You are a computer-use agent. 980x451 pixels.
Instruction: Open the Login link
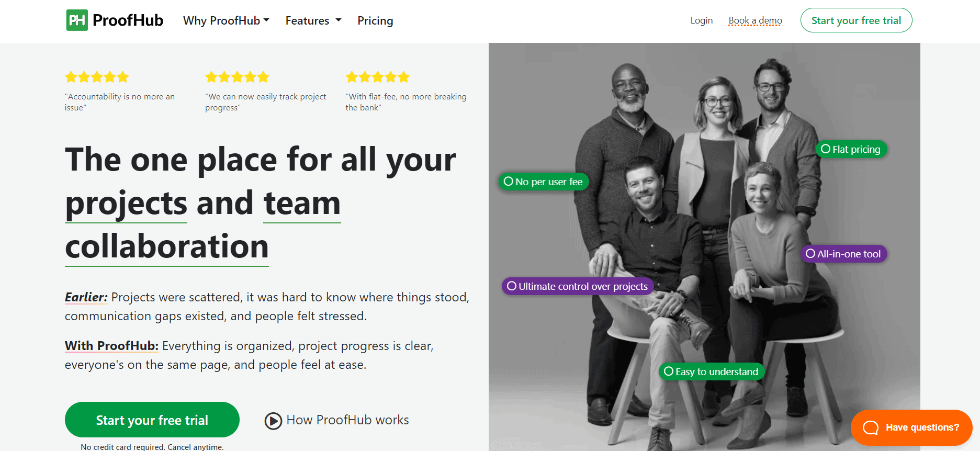[x=701, y=20]
